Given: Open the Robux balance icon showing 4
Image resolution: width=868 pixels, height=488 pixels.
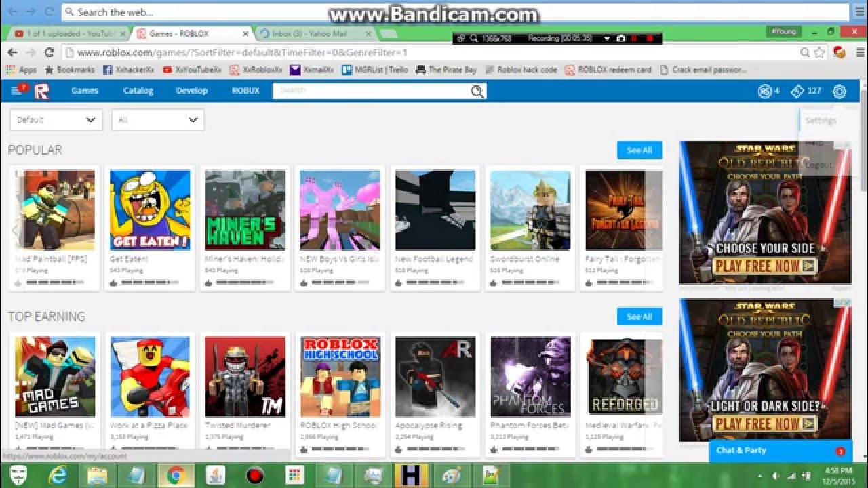Looking at the screenshot, I should [x=765, y=91].
